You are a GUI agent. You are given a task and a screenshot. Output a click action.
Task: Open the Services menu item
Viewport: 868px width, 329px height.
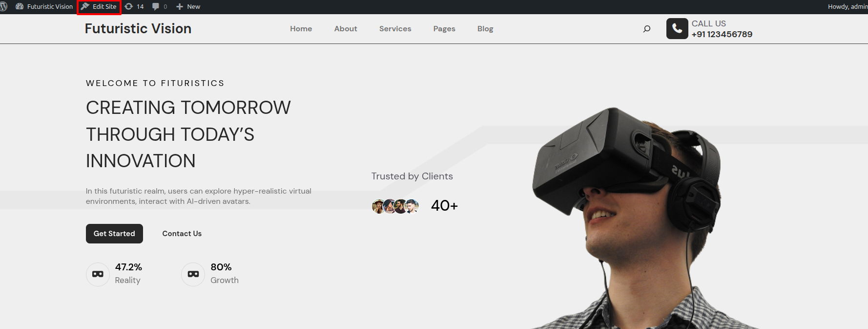point(395,29)
